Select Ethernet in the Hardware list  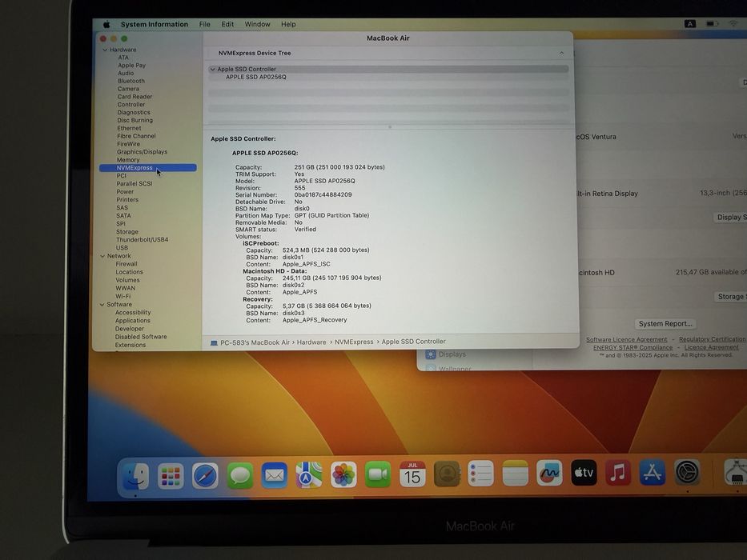tap(129, 128)
